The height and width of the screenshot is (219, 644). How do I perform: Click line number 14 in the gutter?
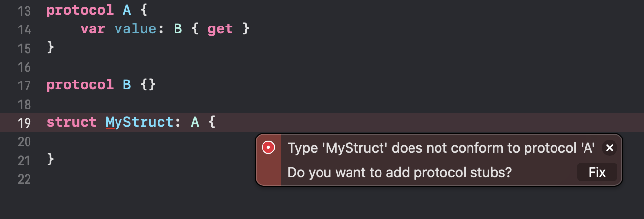(24, 30)
